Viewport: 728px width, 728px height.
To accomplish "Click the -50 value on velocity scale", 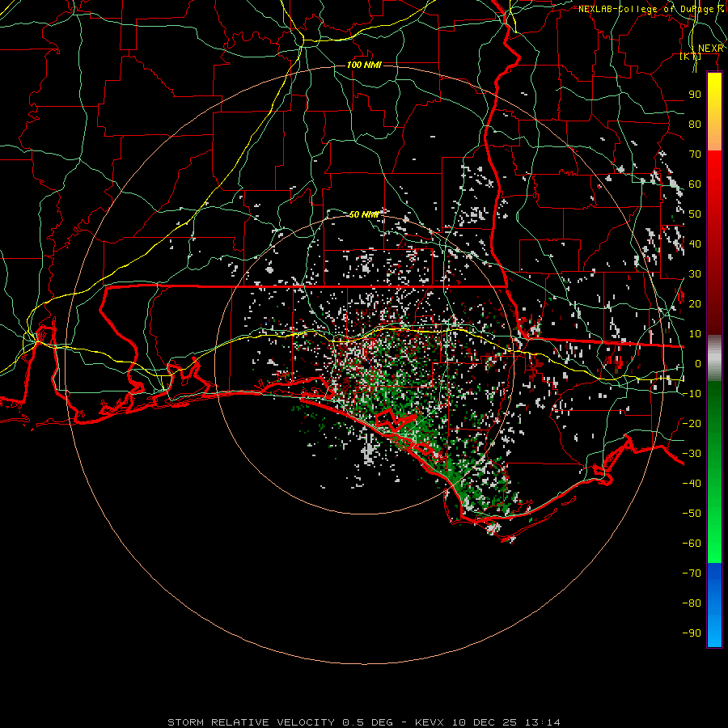I will 692,513.
